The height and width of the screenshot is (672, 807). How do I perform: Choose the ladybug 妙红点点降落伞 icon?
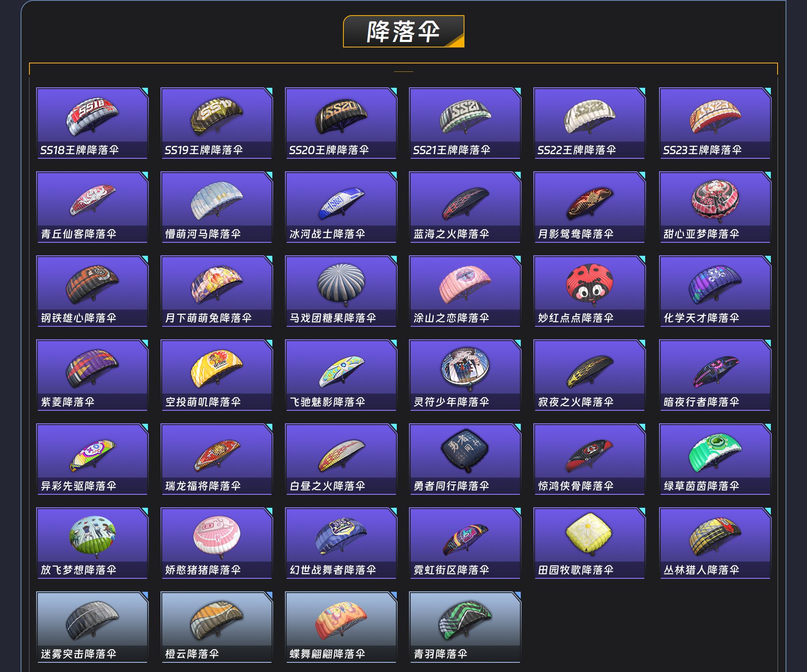coord(589,283)
